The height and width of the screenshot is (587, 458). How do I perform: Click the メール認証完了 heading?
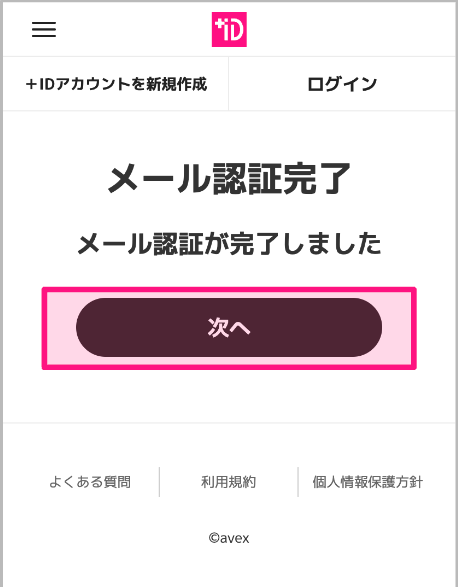tap(229, 179)
